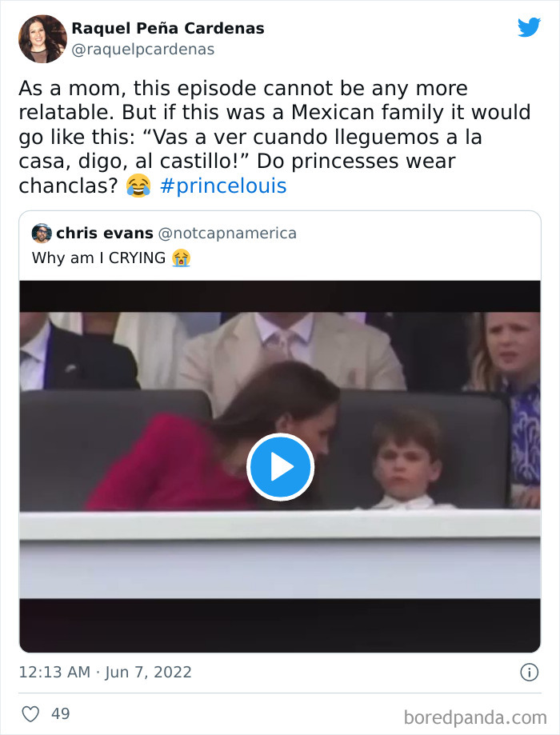
Task: Click chris evans's small profile picture
Action: (x=42, y=234)
